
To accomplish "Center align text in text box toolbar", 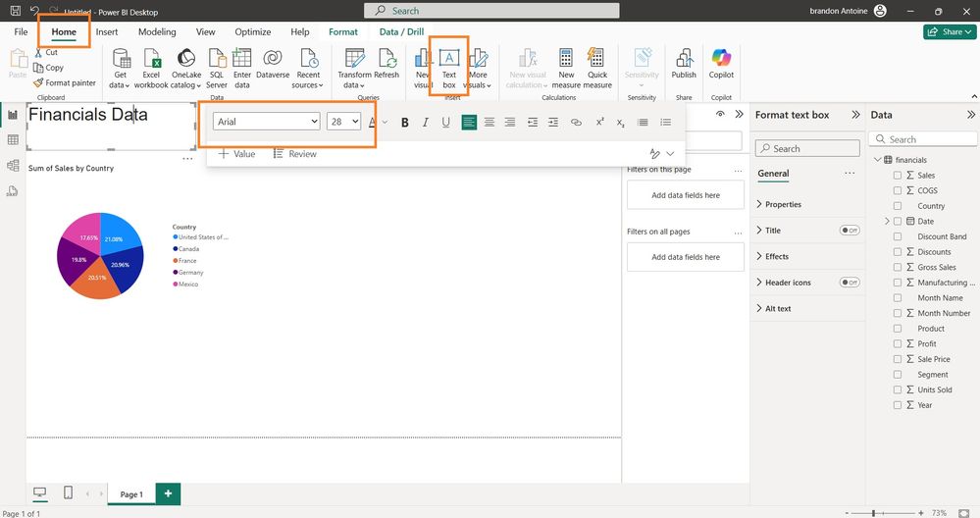I will 490,122.
